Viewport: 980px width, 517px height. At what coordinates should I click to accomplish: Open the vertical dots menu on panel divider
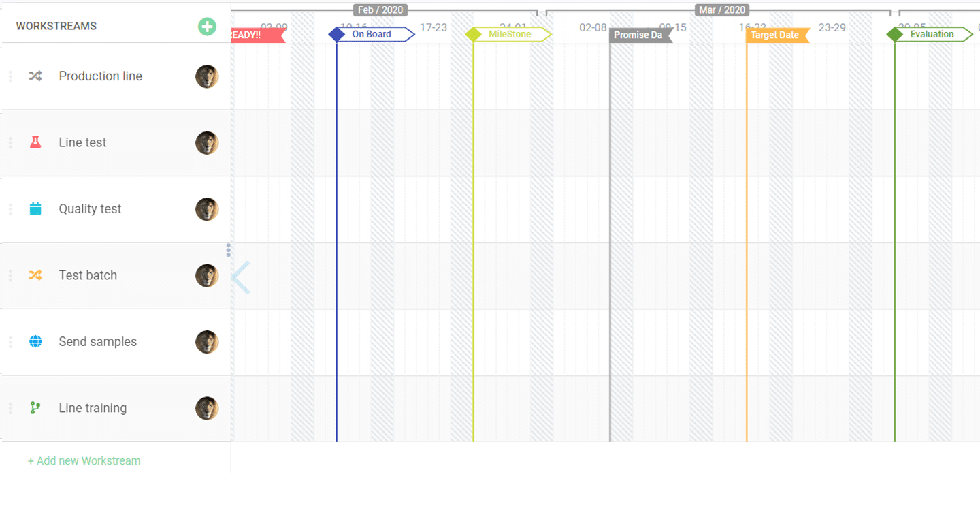(229, 250)
